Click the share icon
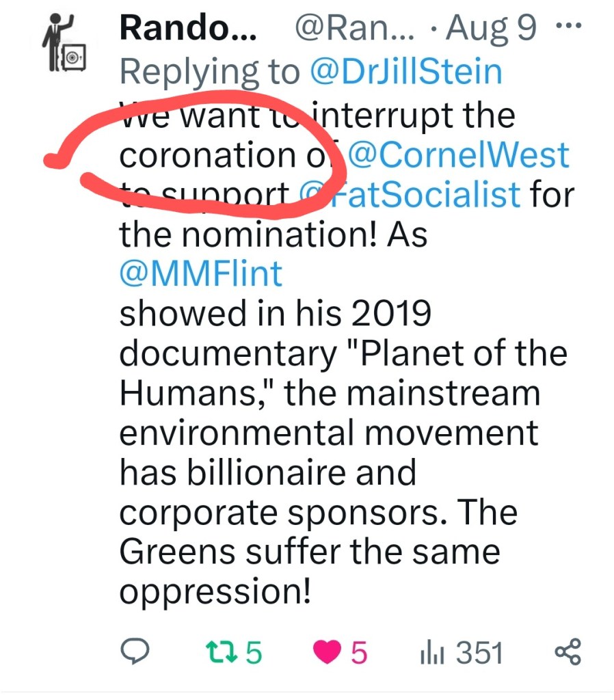Image resolution: width=614 pixels, height=700 pixels. (x=568, y=652)
